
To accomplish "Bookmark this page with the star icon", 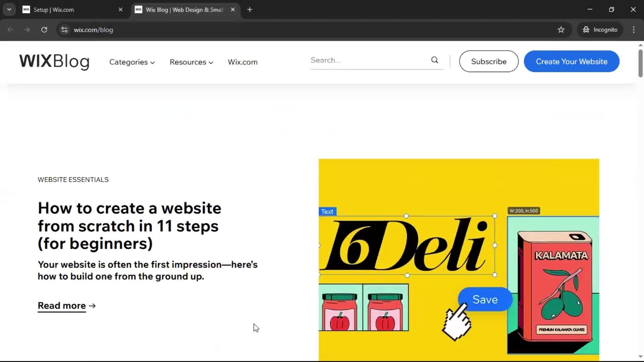I will click(561, 30).
